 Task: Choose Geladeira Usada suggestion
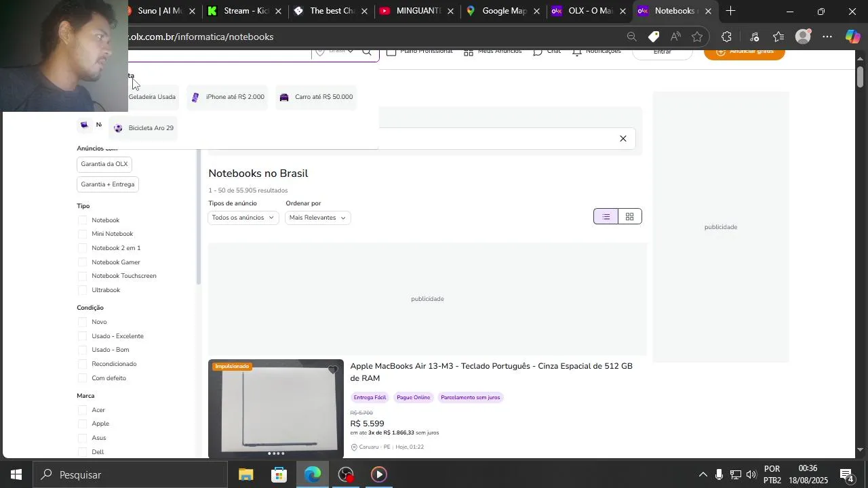coord(153,97)
